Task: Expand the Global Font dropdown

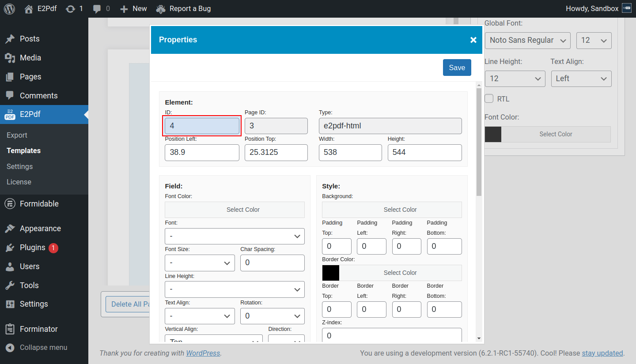Action: pos(527,41)
